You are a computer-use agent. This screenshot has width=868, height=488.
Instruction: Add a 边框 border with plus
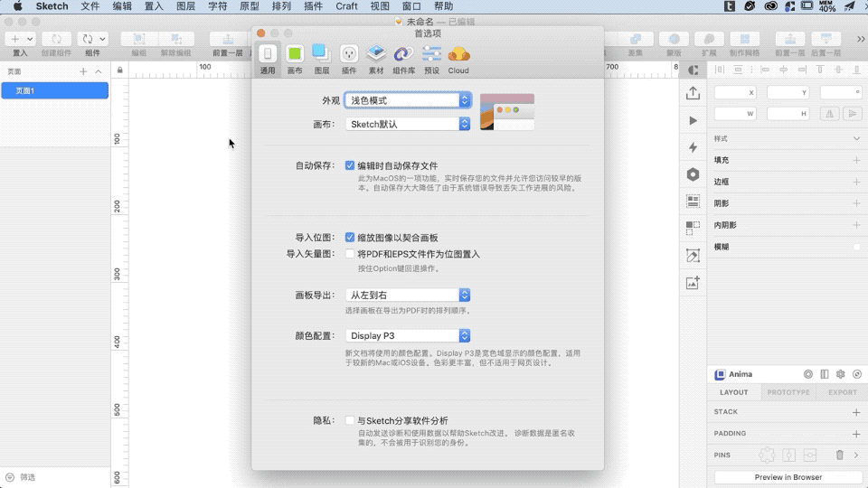856,182
